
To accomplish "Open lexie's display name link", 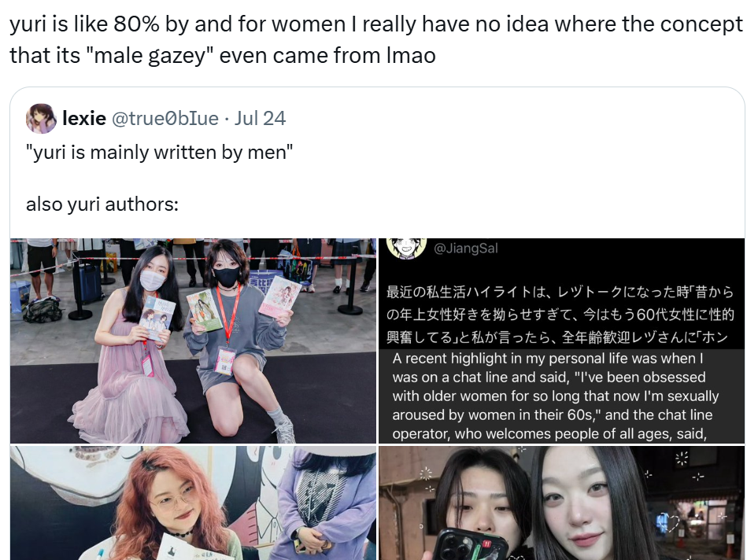I will 84,118.
